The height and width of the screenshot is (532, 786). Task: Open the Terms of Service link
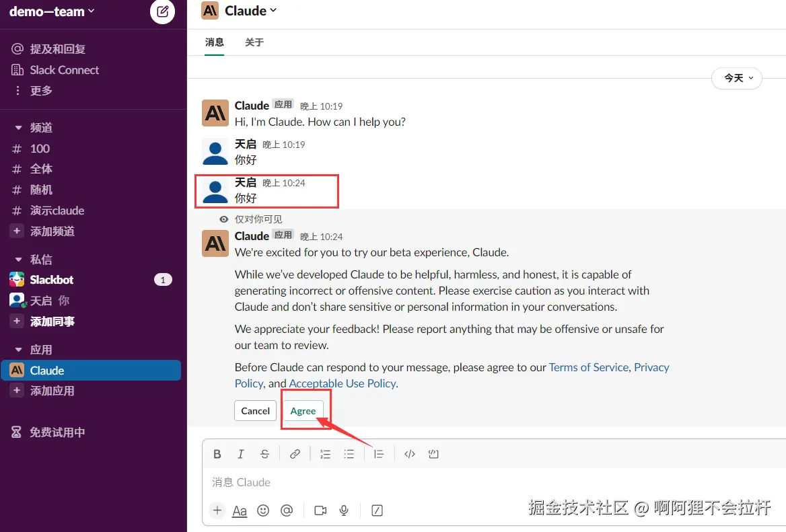pyautogui.click(x=589, y=367)
